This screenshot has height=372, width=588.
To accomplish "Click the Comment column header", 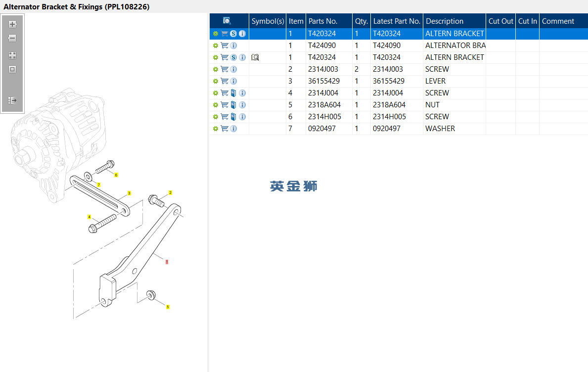I will tap(564, 21).
